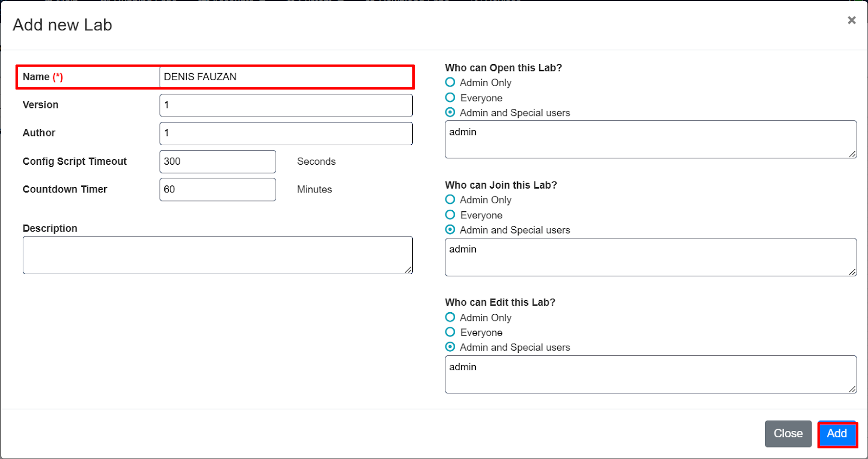This screenshot has width=868, height=459.
Task: Click into the Author input field
Action: click(x=286, y=133)
